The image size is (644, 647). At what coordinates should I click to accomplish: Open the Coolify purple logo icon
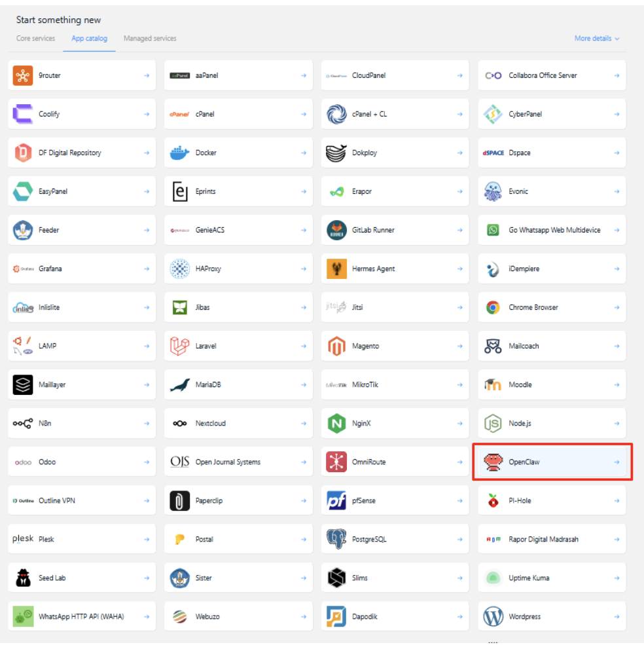[23, 115]
